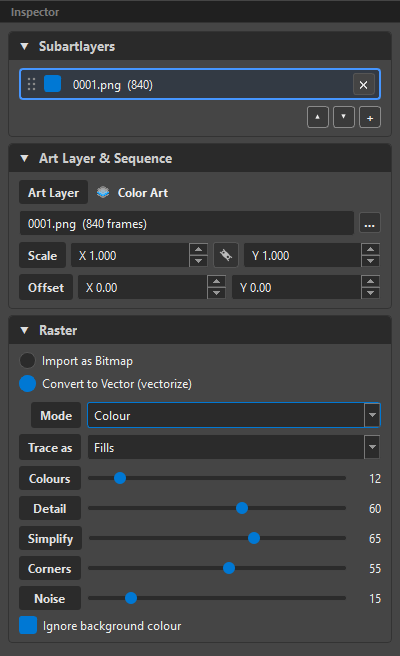Click the Simplify slider handle

click(254, 538)
